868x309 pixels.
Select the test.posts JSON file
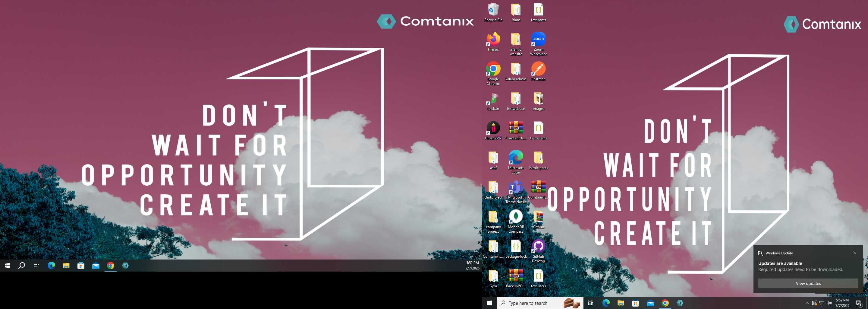point(538,12)
